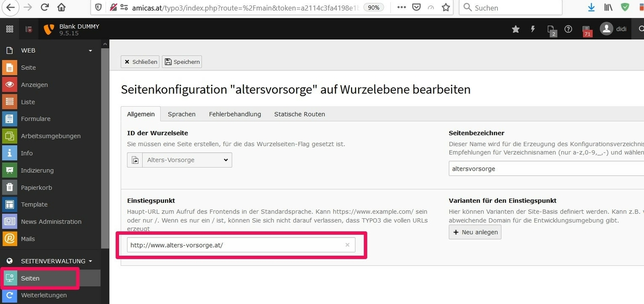Open the clear cache lightning icon
This screenshot has height=304, width=644.
click(533, 29)
